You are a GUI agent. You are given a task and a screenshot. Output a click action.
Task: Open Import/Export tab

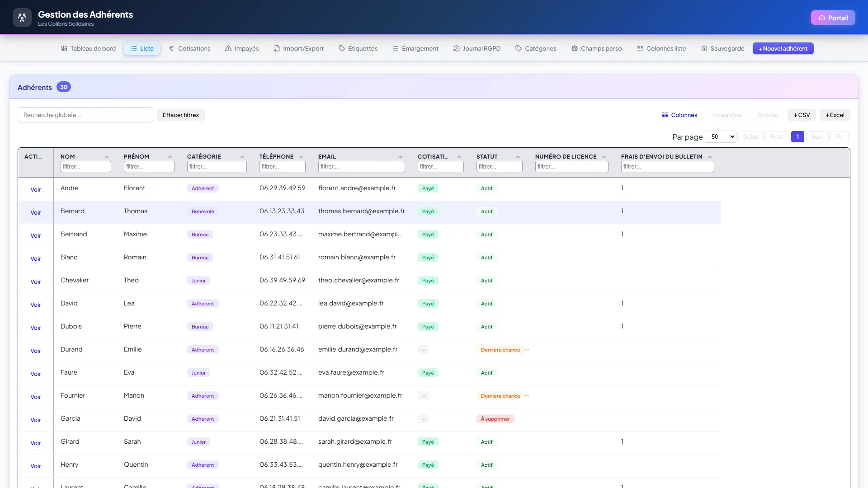(299, 48)
